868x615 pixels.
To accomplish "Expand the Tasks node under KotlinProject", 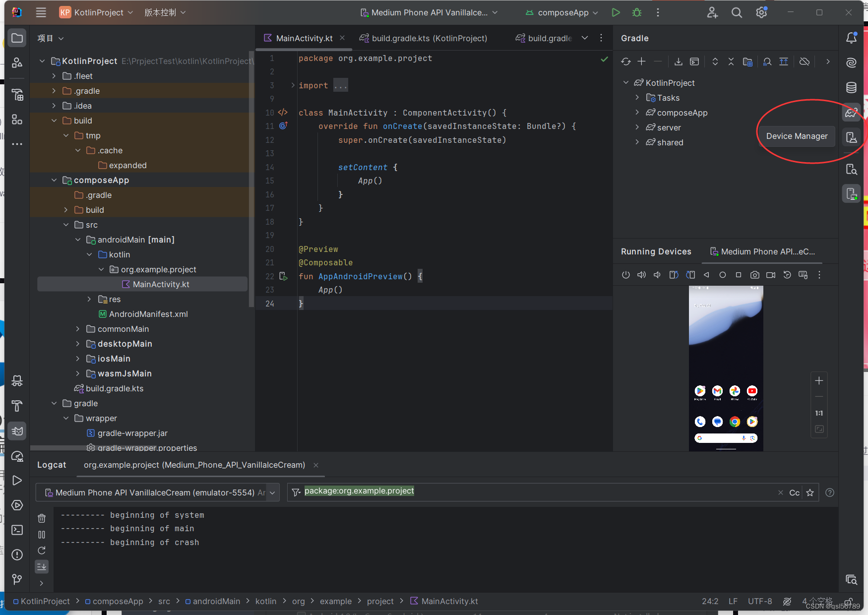I will pos(637,98).
